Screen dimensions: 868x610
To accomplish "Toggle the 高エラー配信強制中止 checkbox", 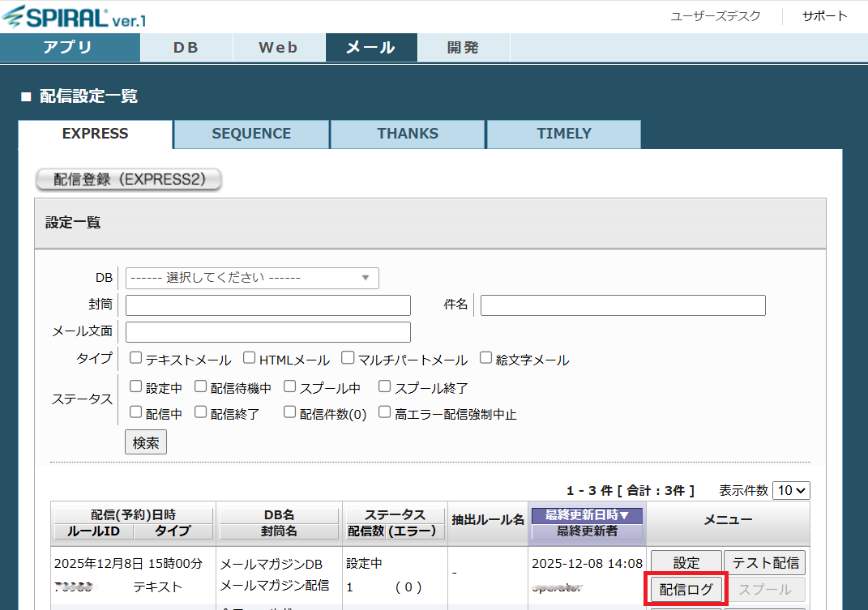I will pos(385,412).
